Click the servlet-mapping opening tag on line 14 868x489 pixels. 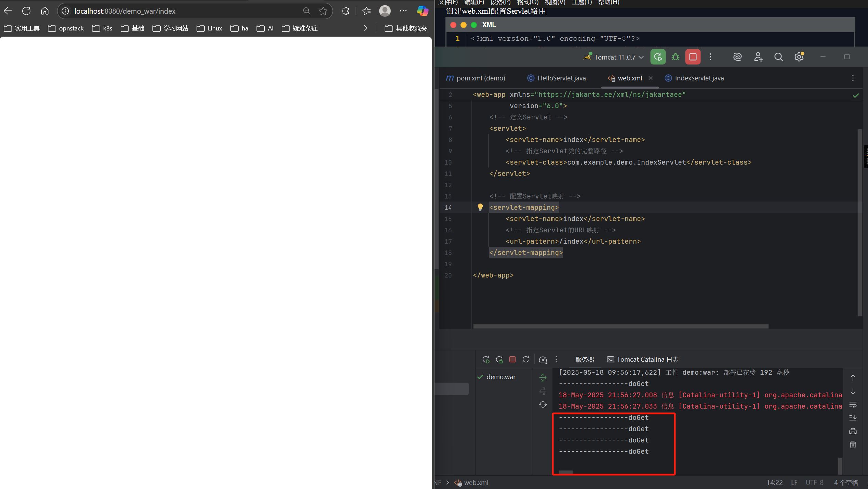pyautogui.click(x=524, y=207)
